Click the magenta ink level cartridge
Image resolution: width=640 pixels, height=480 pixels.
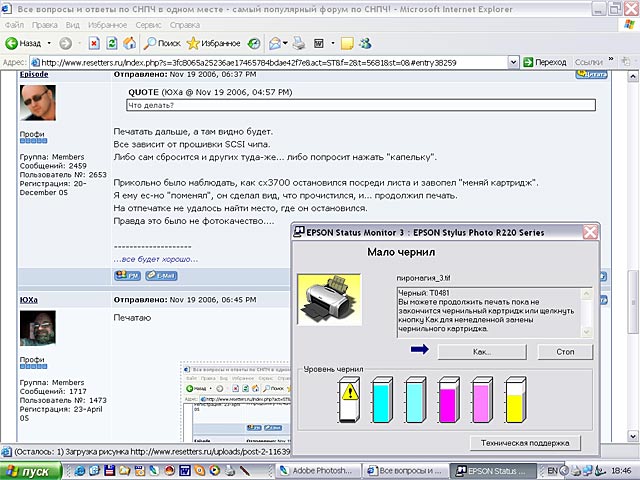tap(449, 400)
